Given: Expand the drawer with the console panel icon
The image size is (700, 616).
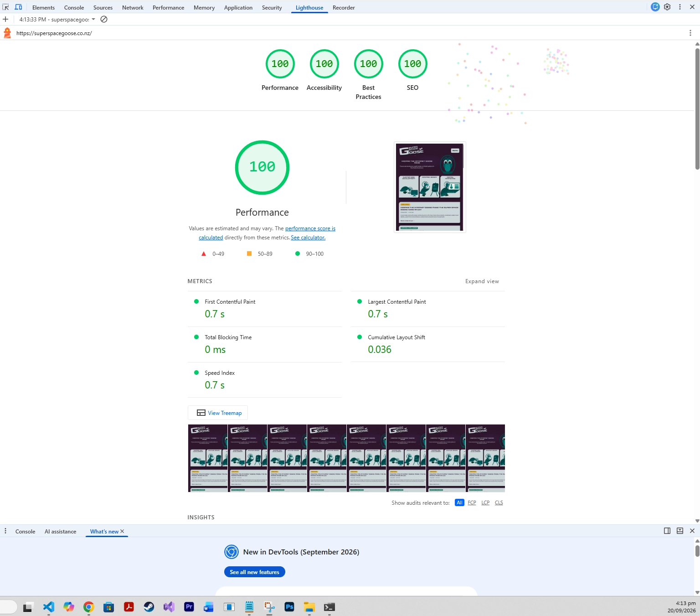Looking at the screenshot, I should 680,531.
